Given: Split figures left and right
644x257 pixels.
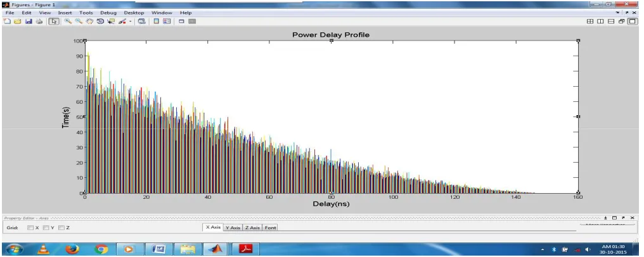Looking at the screenshot, I should point(600,22).
